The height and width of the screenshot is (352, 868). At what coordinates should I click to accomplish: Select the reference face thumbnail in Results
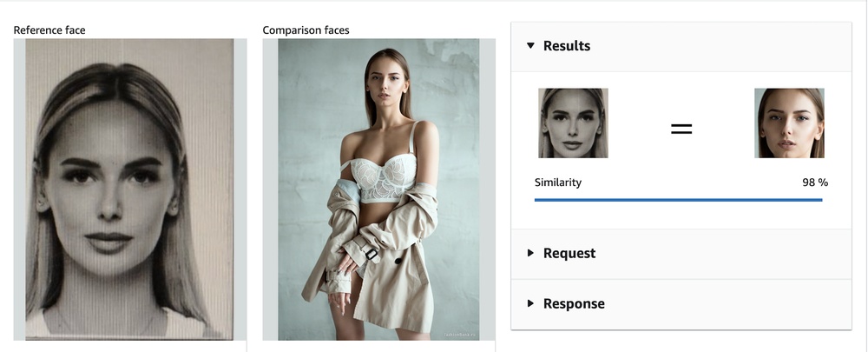click(573, 123)
